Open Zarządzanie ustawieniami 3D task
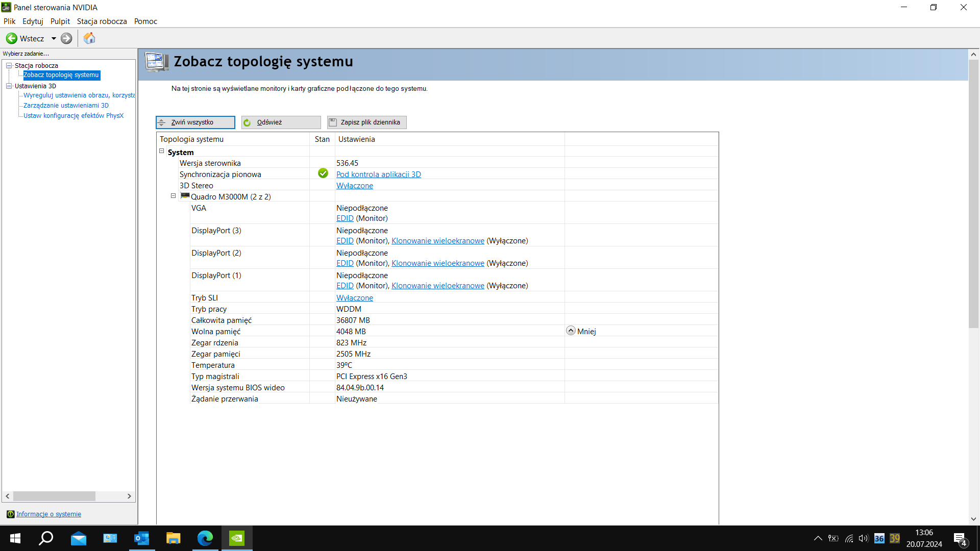The image size is (980, 551). tap(66, 106)
